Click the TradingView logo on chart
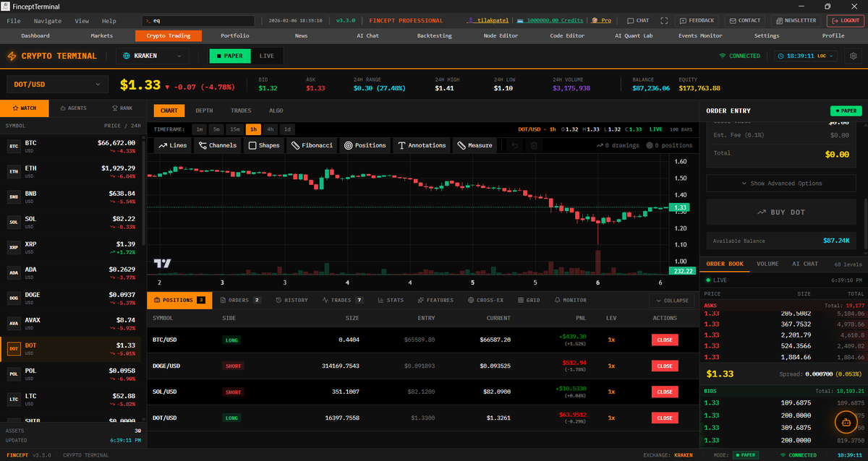 pos(162,264)
